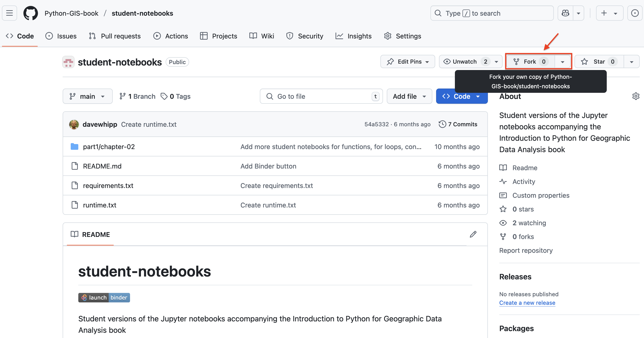Expand the create-new plus dropdown arrow
Screen dimensions: 644x338
[616, 13]
